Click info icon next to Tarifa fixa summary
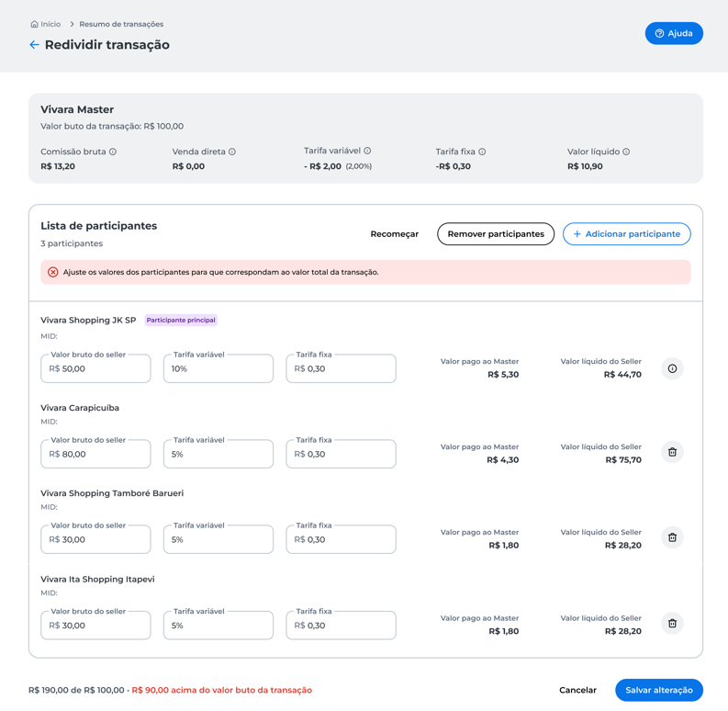 pyautogui.click(x=482, y=152)
